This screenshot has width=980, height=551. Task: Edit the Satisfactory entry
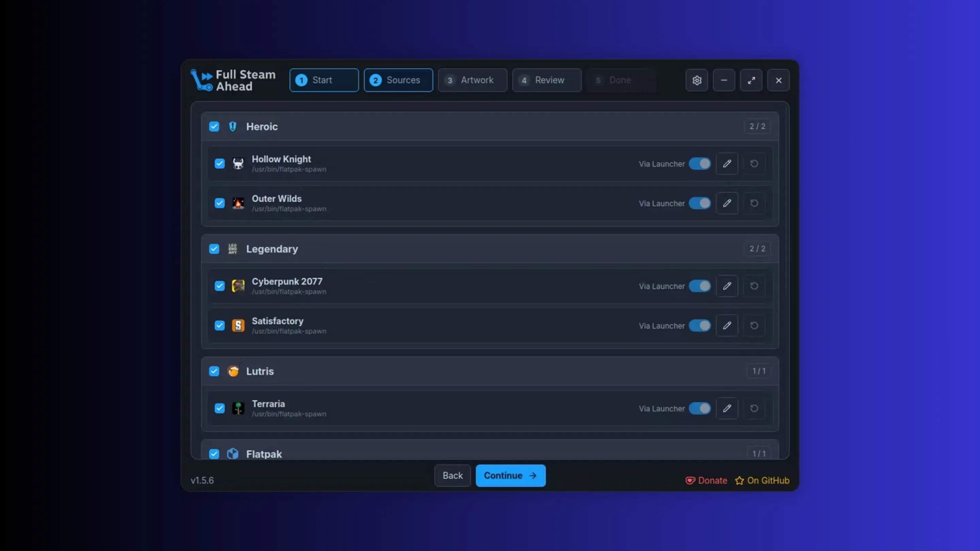727,325
